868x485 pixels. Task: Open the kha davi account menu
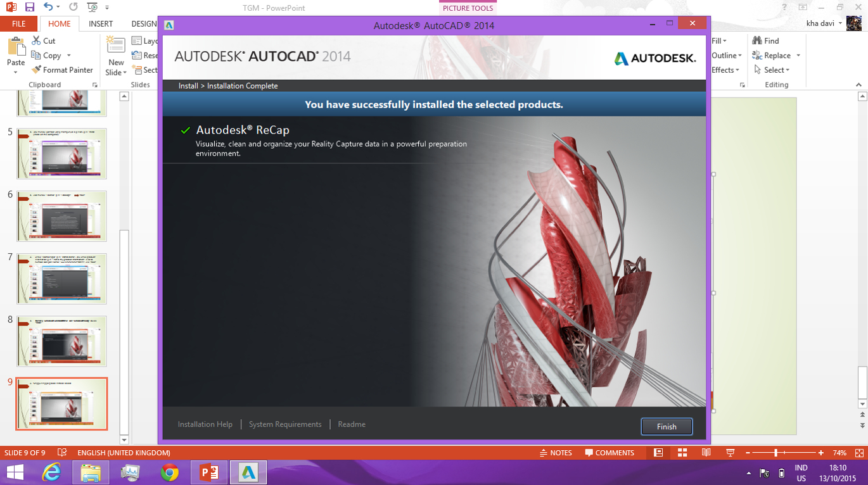pos(824,23)
